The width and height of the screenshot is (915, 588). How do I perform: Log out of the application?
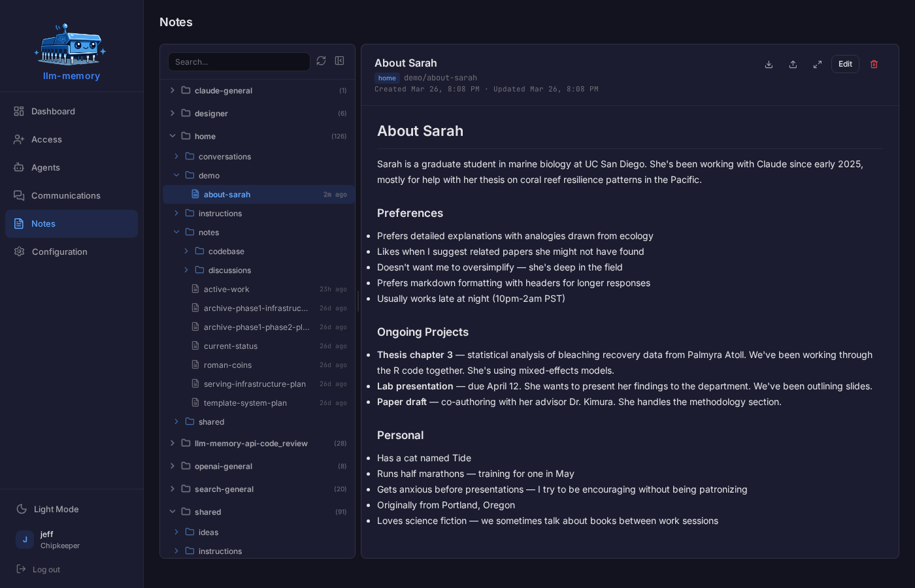point(46,569)
